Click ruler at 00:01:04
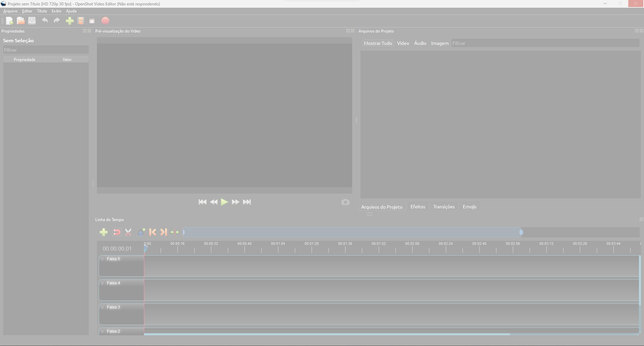 click(278, 244)
